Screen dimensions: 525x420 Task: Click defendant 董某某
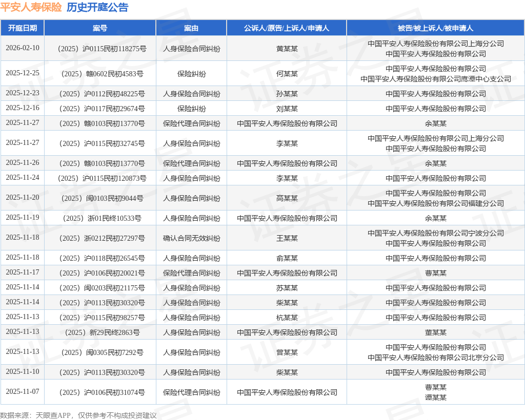(436, 332)
